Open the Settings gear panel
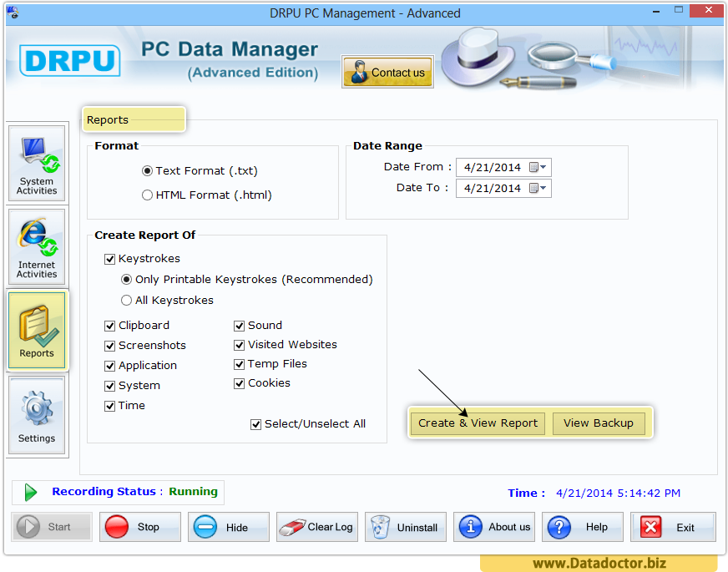The image size is (728, 572). point(37,415)
